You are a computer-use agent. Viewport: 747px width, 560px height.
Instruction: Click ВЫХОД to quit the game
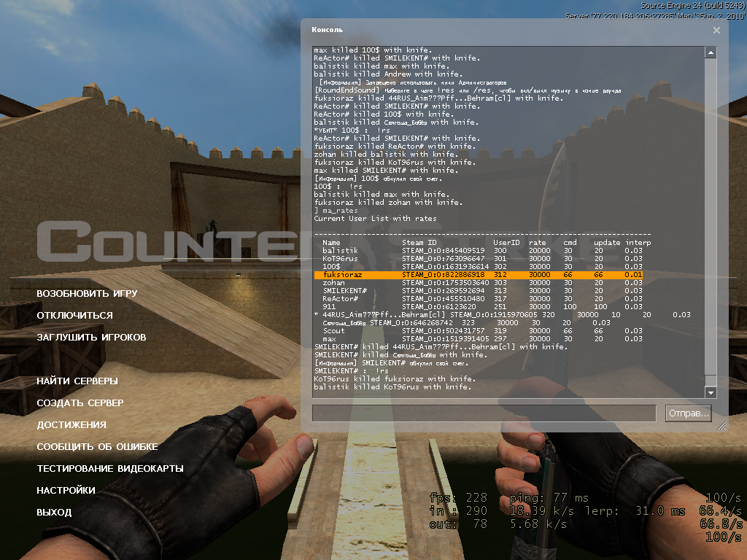[54, 513]
